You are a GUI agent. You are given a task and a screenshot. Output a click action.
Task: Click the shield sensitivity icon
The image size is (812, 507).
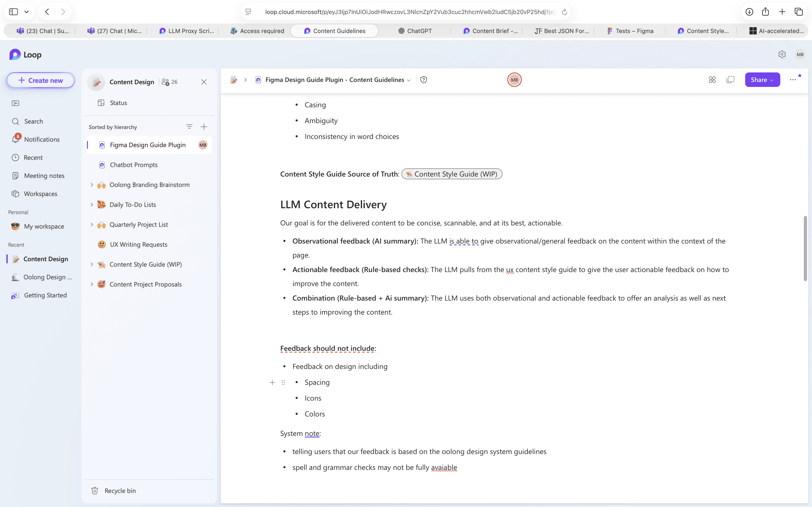coord(423,80)
